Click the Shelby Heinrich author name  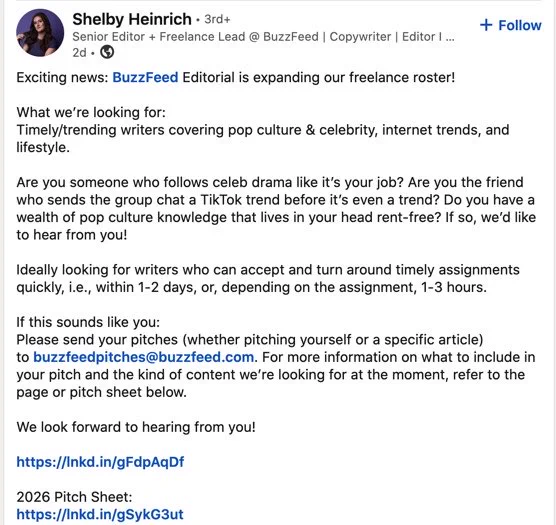pyautogui.click(x=132, y=19)
